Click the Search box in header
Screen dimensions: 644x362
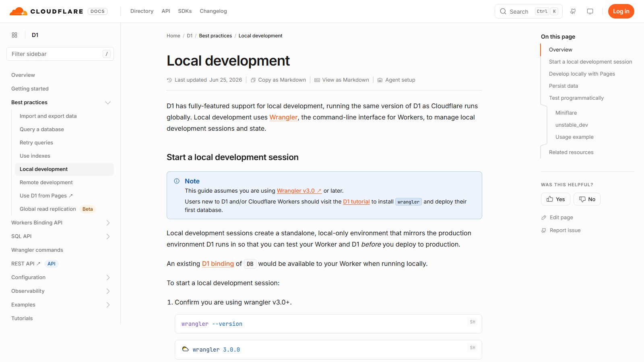pos(528,11)
